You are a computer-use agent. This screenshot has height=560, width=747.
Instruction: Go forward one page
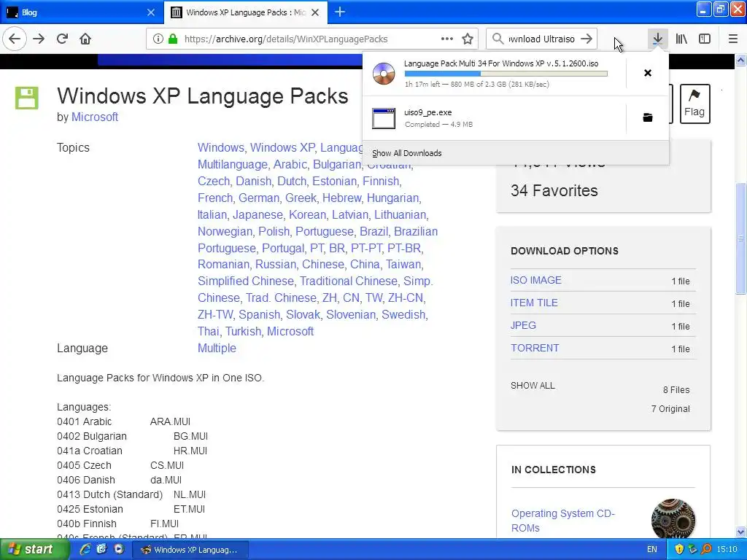[39, 39]
